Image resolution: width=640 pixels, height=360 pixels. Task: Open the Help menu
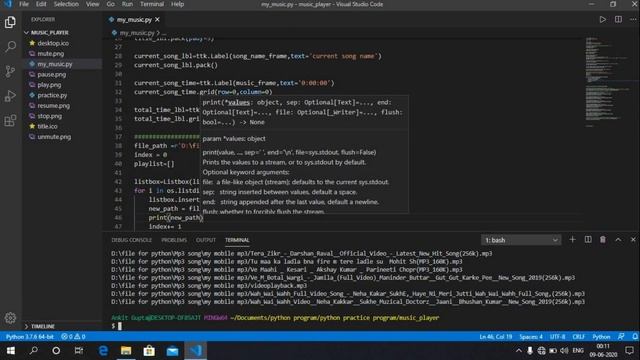(177, 4)
